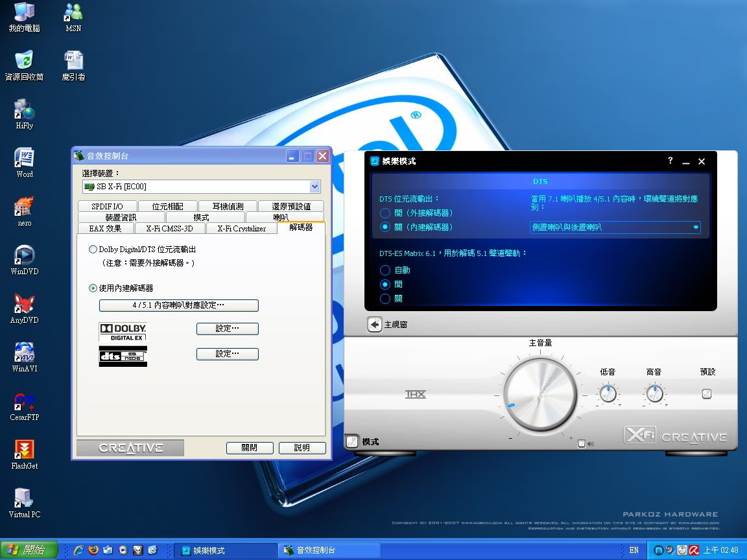
Task: Click the 4/5.1 內容喇叭對應設定 button
Action: pyautogui.click(x=179, y=305)
